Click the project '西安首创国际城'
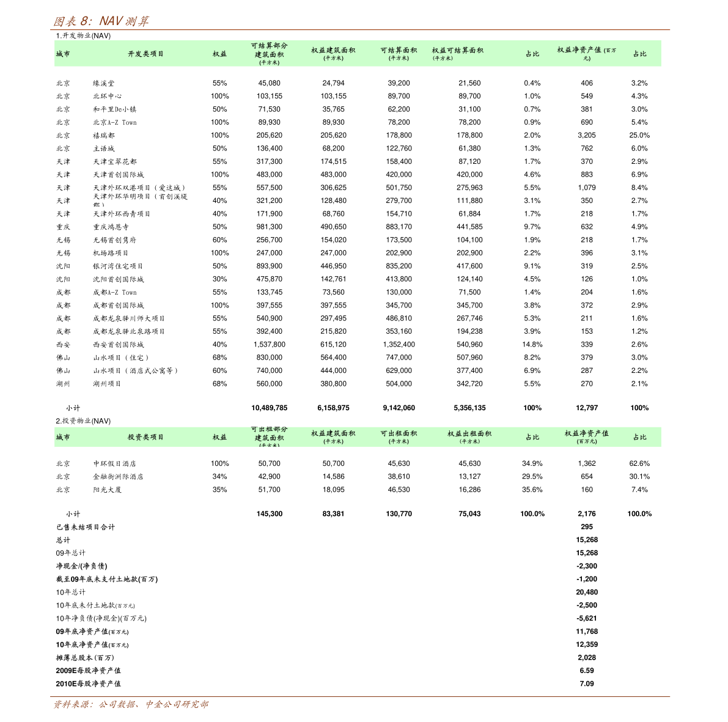Image resolution: width=728 pixels, height=722 pixels. click(x=119, y=345)
